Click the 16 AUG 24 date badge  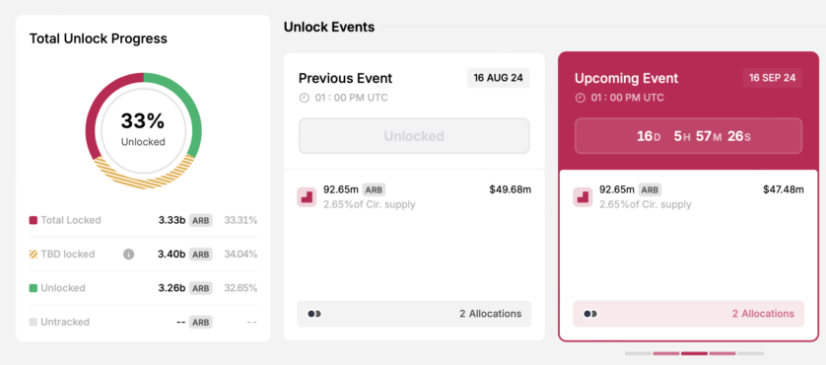pos(498,78)
